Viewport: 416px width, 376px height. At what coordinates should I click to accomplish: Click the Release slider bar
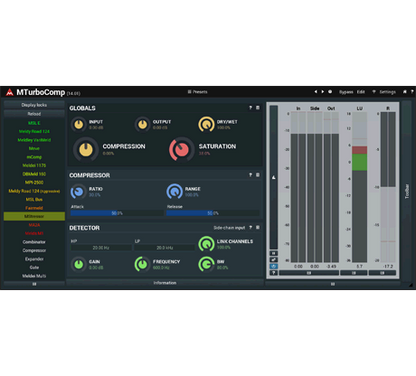(213, 213)
